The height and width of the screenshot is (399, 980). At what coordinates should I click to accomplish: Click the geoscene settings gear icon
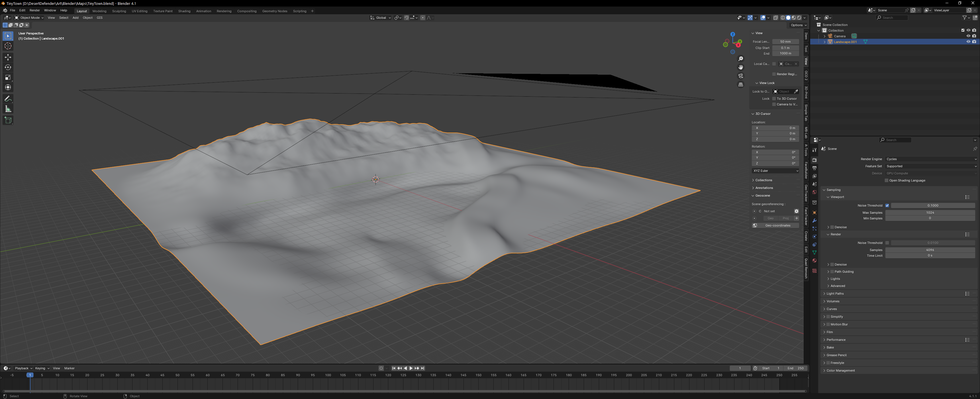point(796,211)
